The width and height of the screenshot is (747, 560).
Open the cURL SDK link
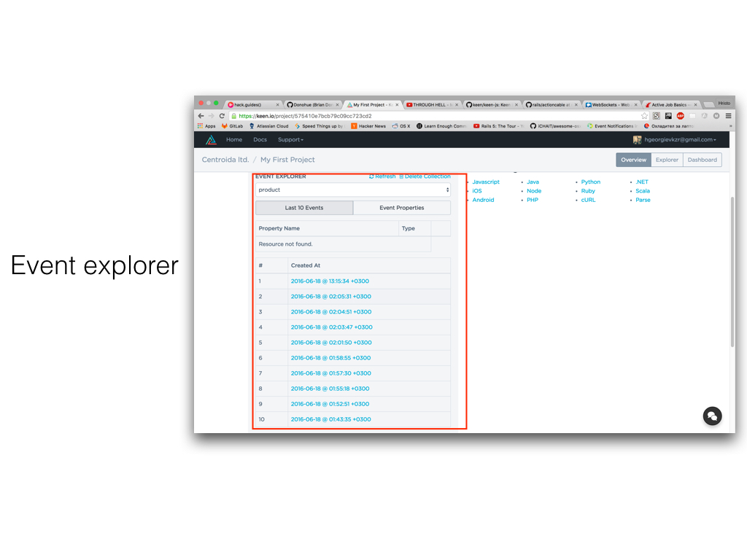[589, 200]
